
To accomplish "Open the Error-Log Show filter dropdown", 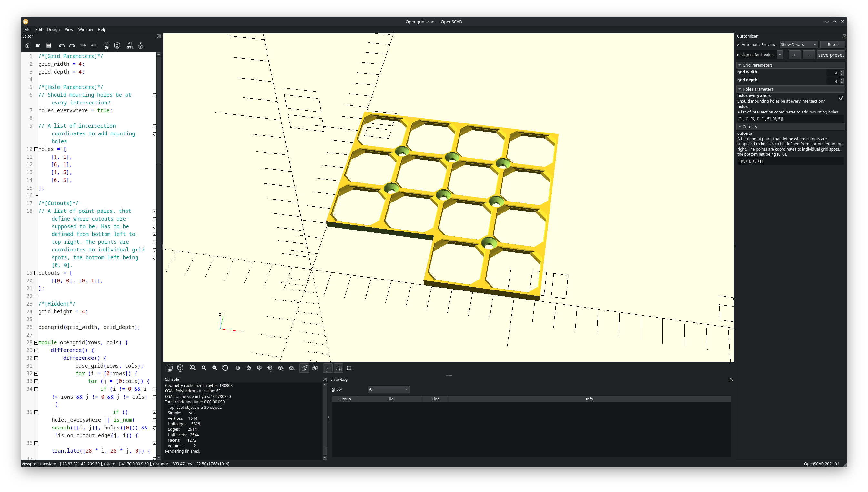I will 389,389.
